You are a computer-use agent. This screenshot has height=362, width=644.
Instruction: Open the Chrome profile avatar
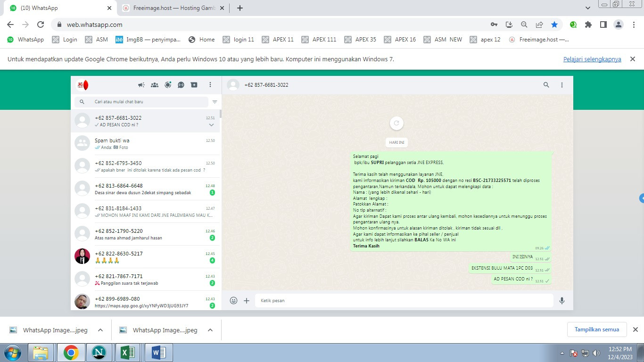[x=619, y=25]
